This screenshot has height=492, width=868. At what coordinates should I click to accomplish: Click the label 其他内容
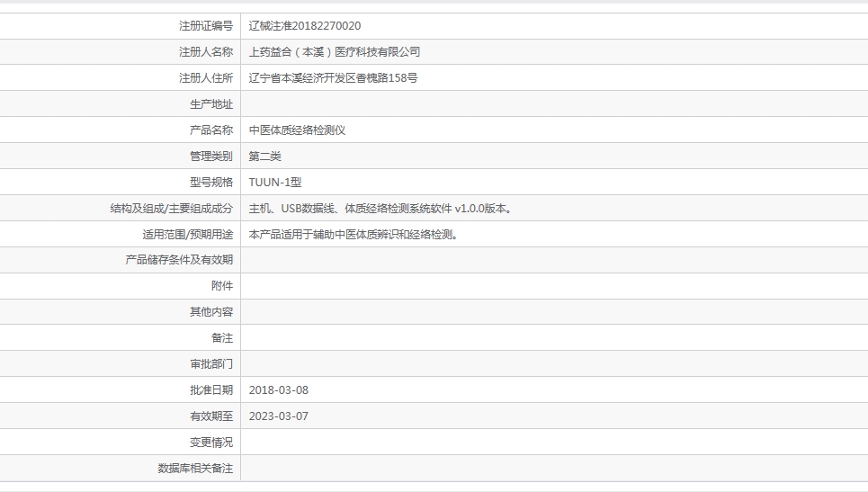[211, 311]
